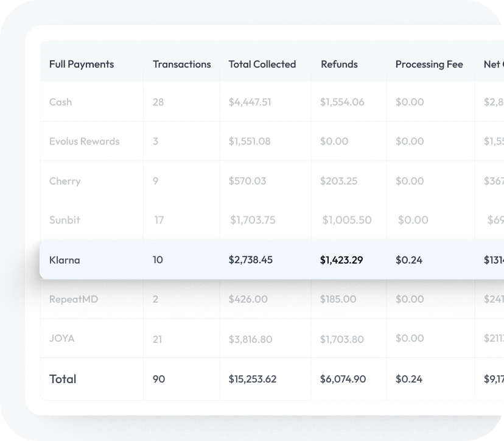
Task: Click JOYA transactions count 21
Action: pos(157,339)
